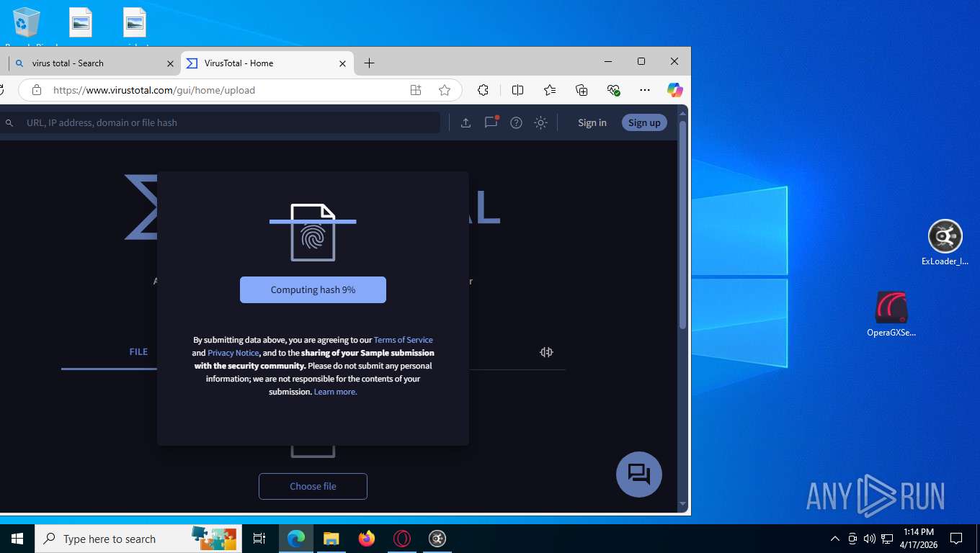
Task: Show hidden system tray icons
Action: coord(835,539)
